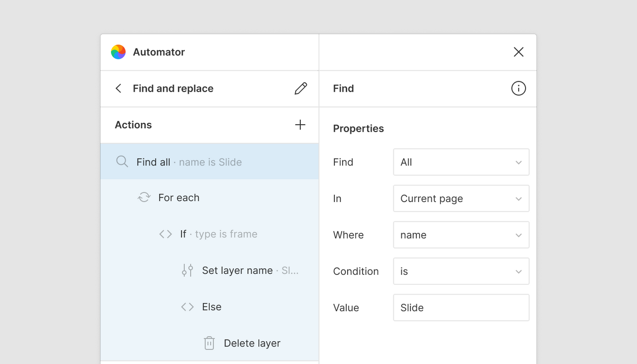Click the sliders icon on Set layer name
Viewport: 637px width, 364px height.
tap(187, 270)
